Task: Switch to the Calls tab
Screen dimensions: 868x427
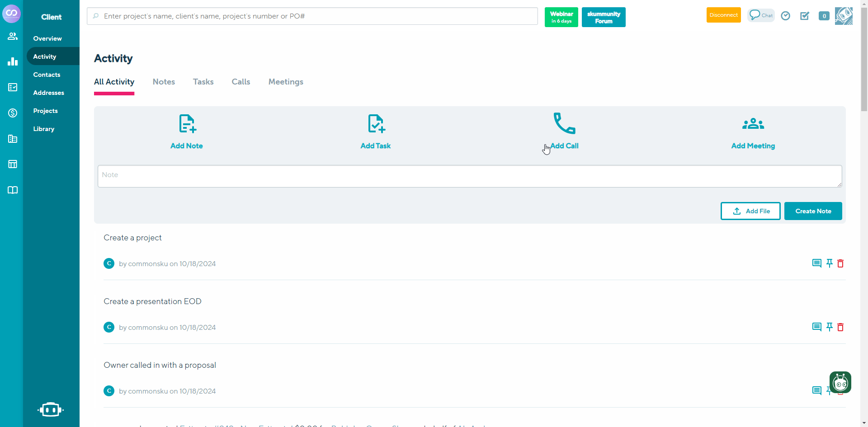Action: click(241, 82)
